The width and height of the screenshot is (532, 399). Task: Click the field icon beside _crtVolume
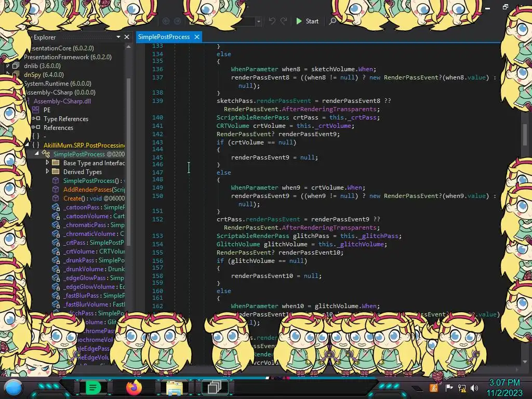tap(56, 251)
